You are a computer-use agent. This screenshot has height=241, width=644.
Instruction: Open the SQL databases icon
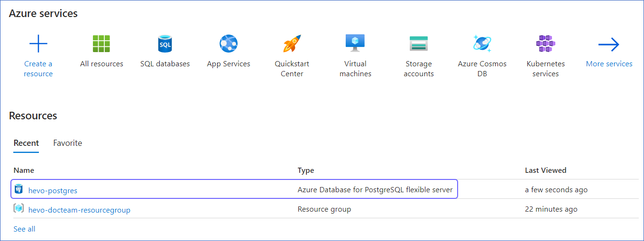[x=165, y=44]
